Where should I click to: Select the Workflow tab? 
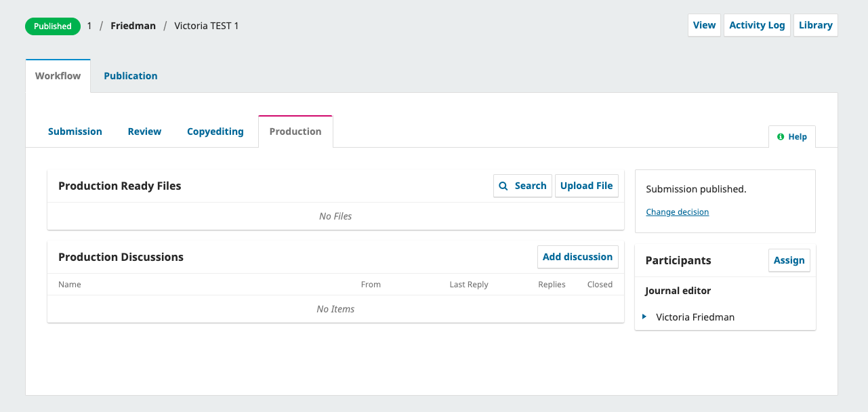(58, 76)
